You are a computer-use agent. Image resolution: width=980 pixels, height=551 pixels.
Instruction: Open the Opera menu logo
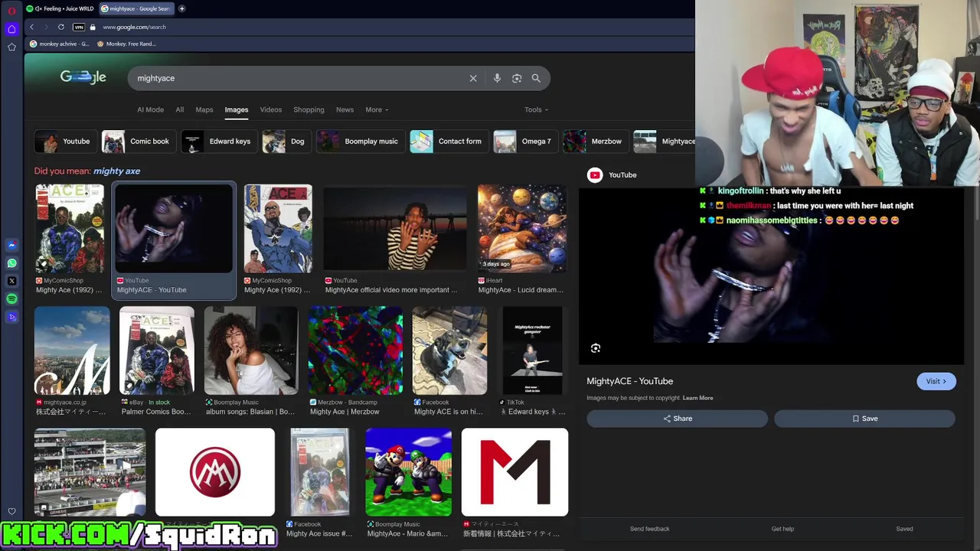(11, 10)
